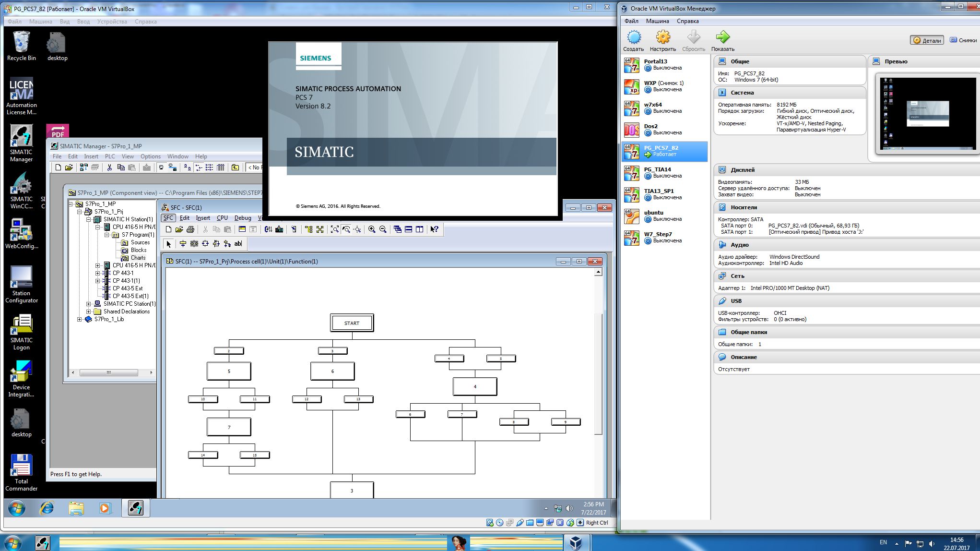Click Zoom In magnifier in SFC toolbar
The height and width of the screenshot is (551, 980).
tap(372, 229)
